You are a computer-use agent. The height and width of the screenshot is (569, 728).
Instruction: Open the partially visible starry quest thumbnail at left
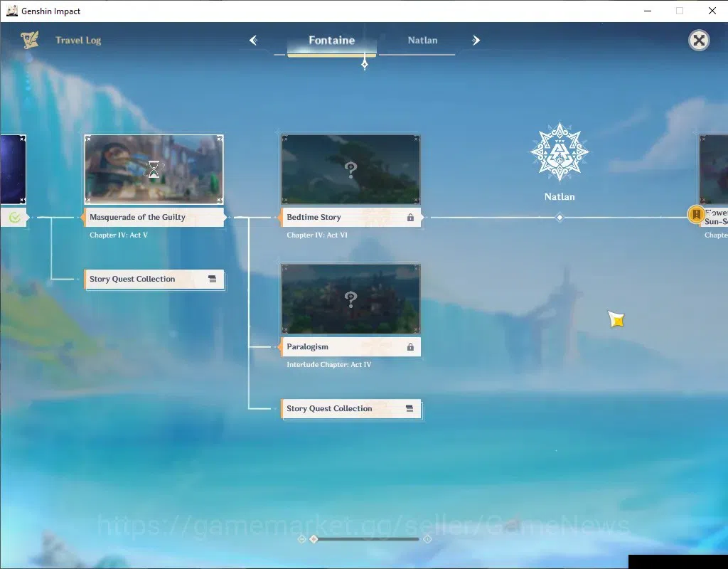13,169
